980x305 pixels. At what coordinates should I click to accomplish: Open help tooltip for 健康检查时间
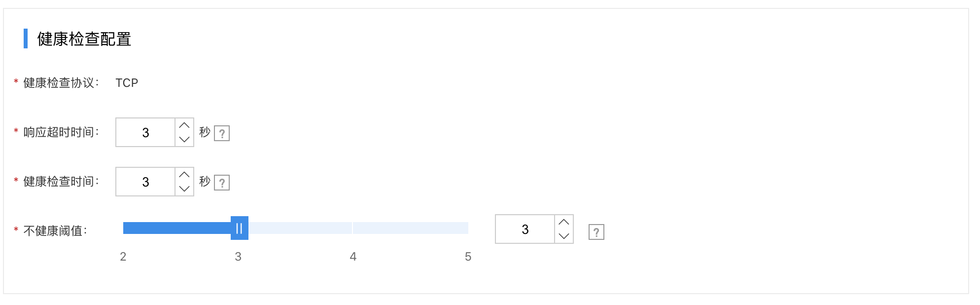(222, 183)
